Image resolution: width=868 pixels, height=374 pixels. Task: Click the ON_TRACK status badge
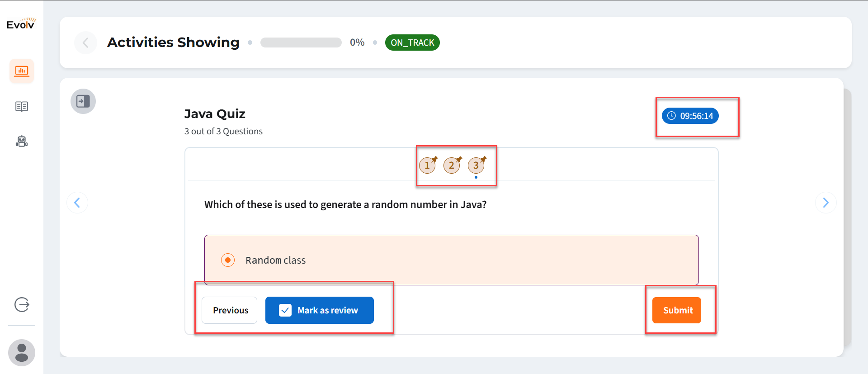pyautogui.click(x=412, y=43)
